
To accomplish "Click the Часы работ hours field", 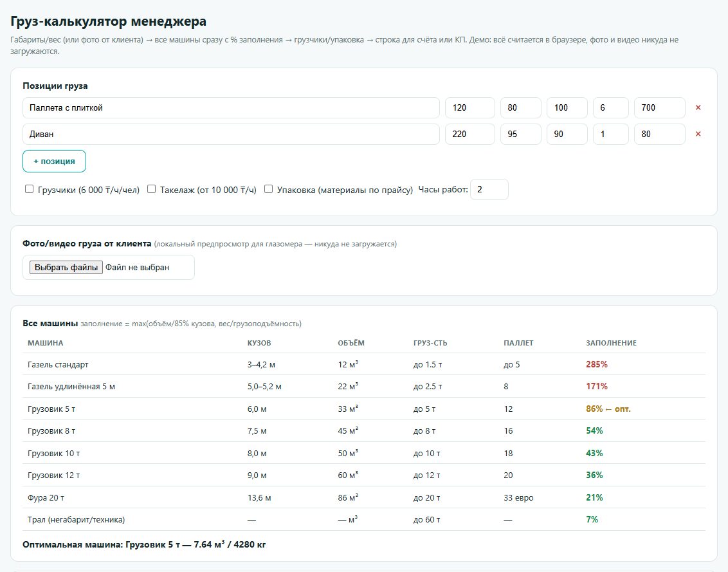I will click(x=489, y=190).
